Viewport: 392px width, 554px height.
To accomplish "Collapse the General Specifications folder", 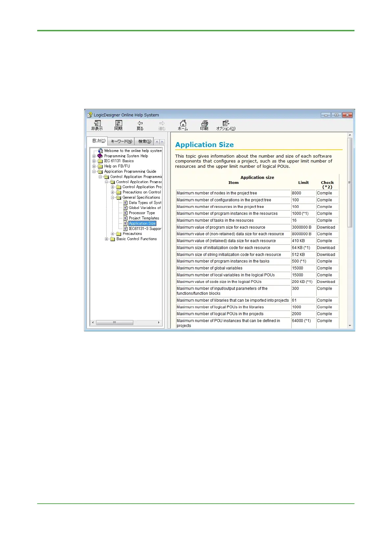I will [113, 197].
